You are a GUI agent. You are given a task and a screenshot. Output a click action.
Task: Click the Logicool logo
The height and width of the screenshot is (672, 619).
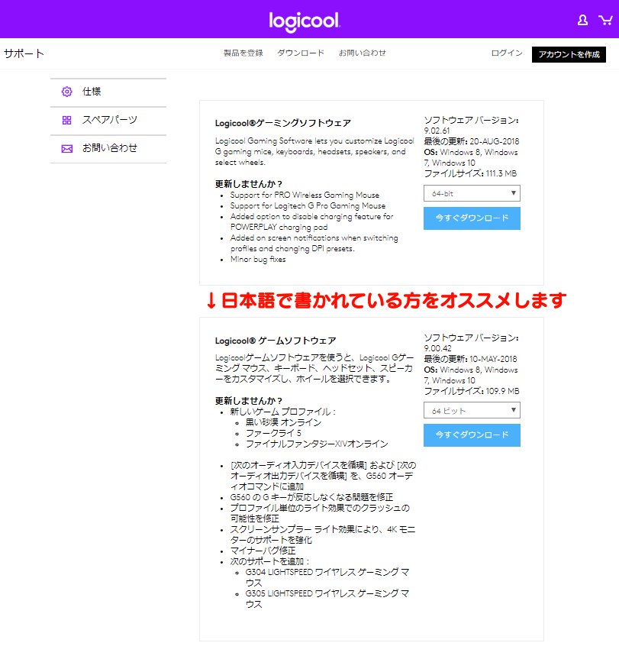tap(305, 21)
